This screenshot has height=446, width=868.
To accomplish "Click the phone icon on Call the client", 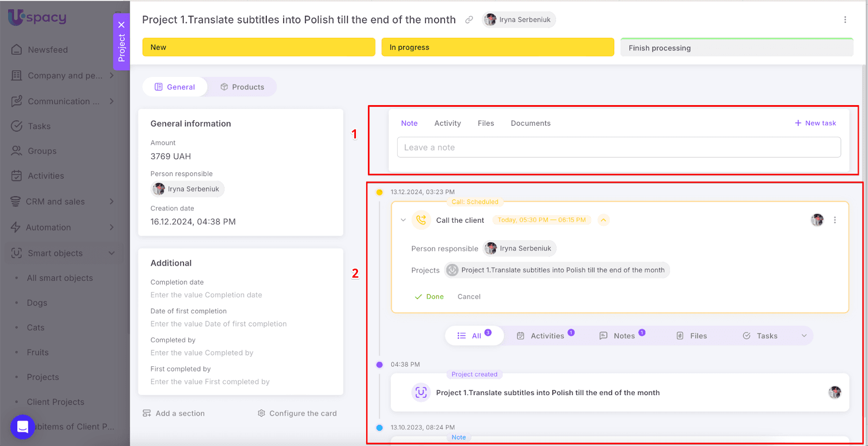I will [421, 220].
